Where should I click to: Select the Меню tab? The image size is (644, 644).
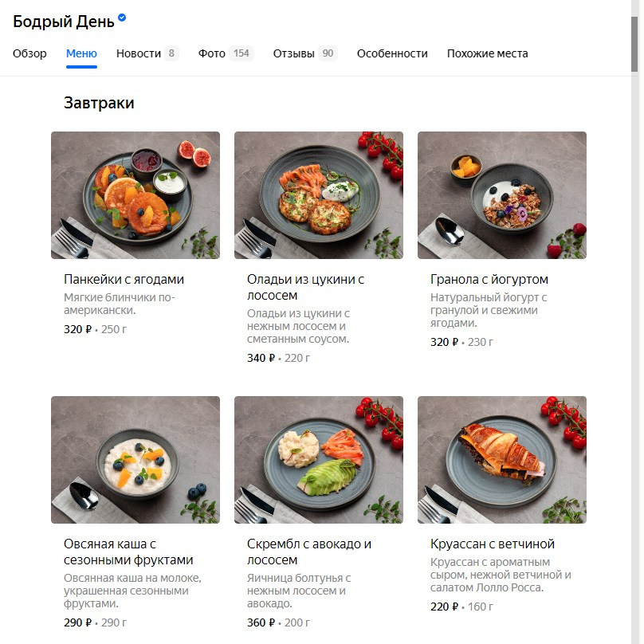coord(81,53)
